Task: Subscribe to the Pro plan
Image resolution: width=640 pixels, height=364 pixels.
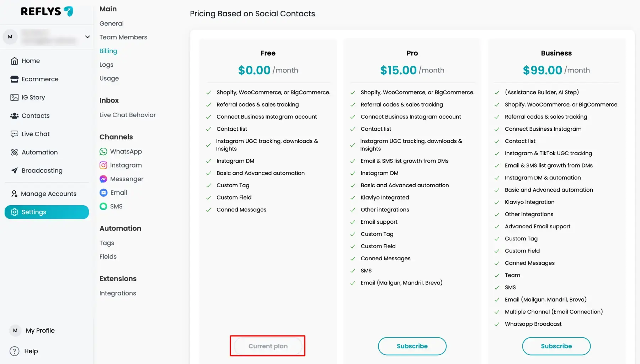Action: tap(412, 346)
